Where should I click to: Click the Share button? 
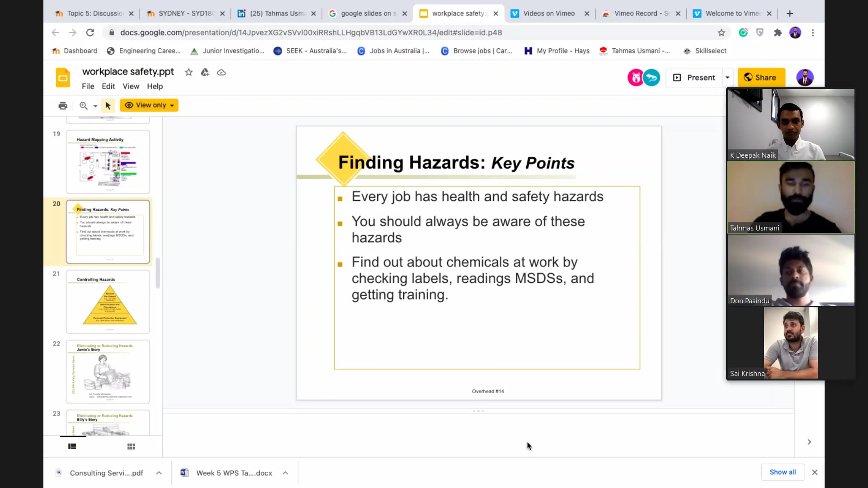761,77
